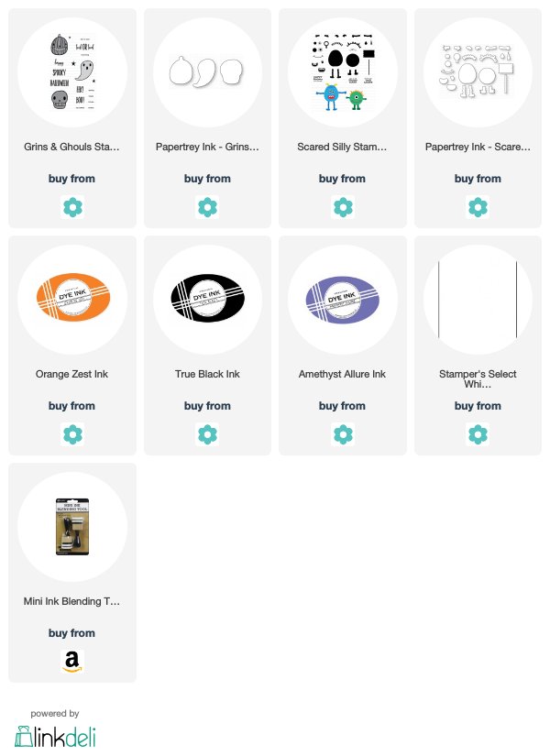The image size is (550, 756).
Task: Click the flower store icon under Papertrey Ink Grins dies
Action: coord(207,207)
